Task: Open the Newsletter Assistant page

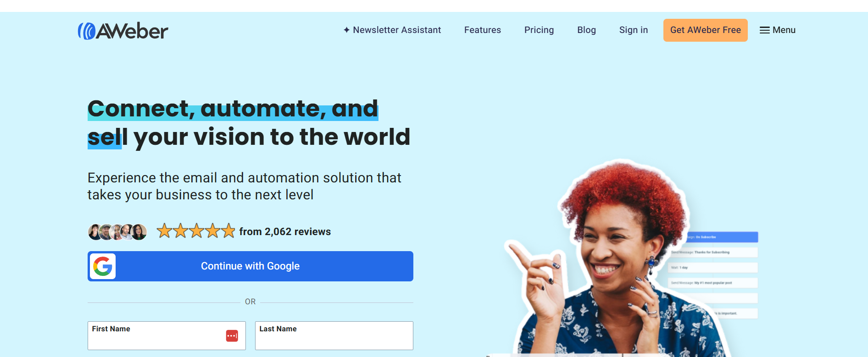Action: coord(392,30)
